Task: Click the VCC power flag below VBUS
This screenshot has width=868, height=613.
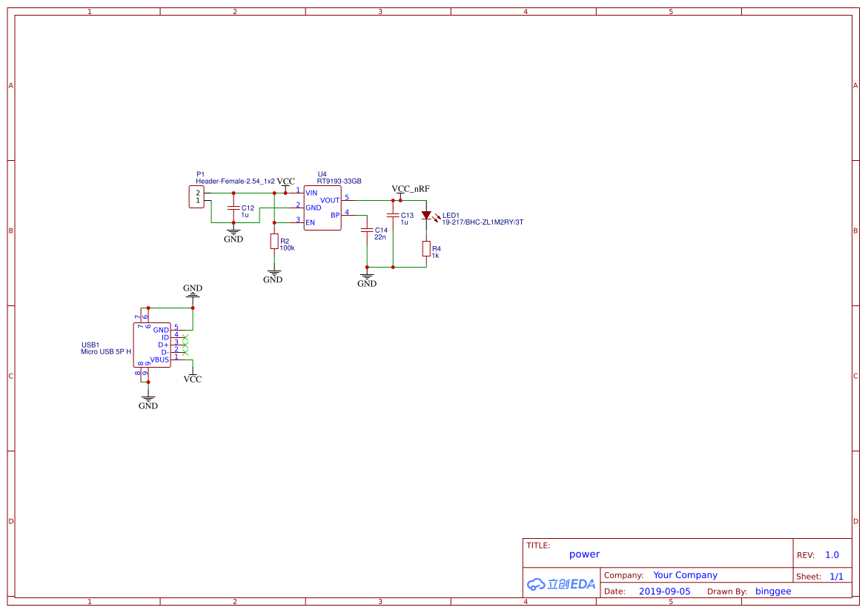Action: 193,377
